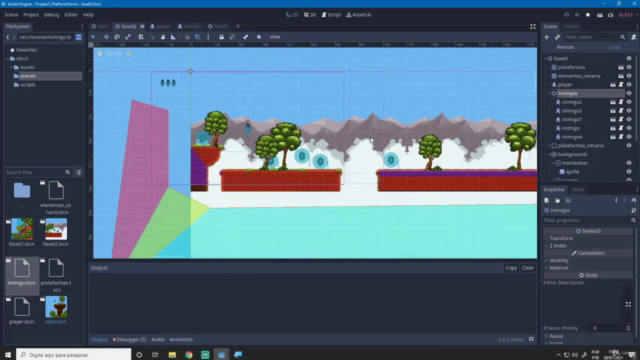Open the Audio bottom panel
This screenshot has height=360, width=640.
coord(158,339)
